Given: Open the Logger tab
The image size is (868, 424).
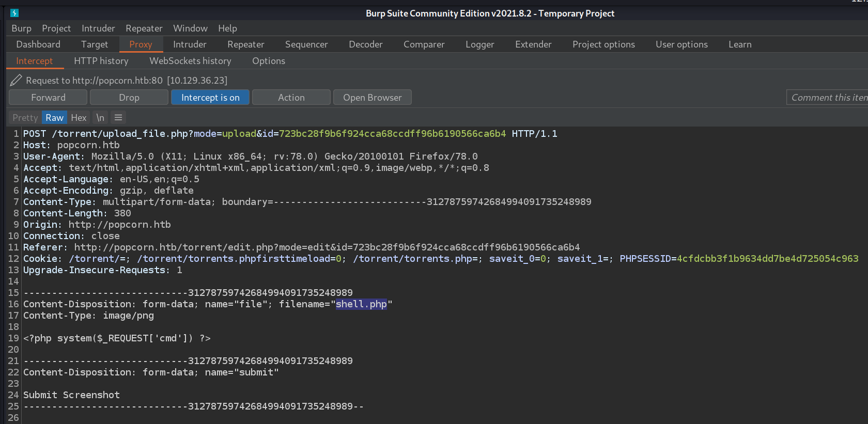Looking at the screenshot, I should (x=480, y=44).
